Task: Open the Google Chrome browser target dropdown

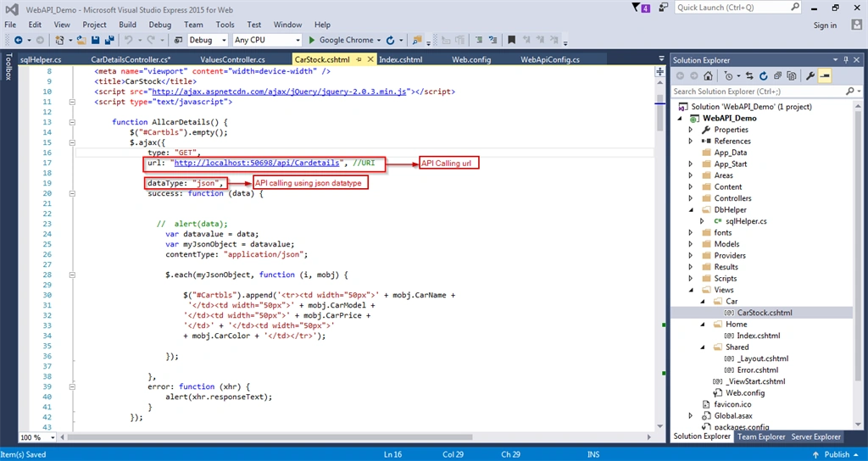Action: pyautogui.click(x=379, y=40)
